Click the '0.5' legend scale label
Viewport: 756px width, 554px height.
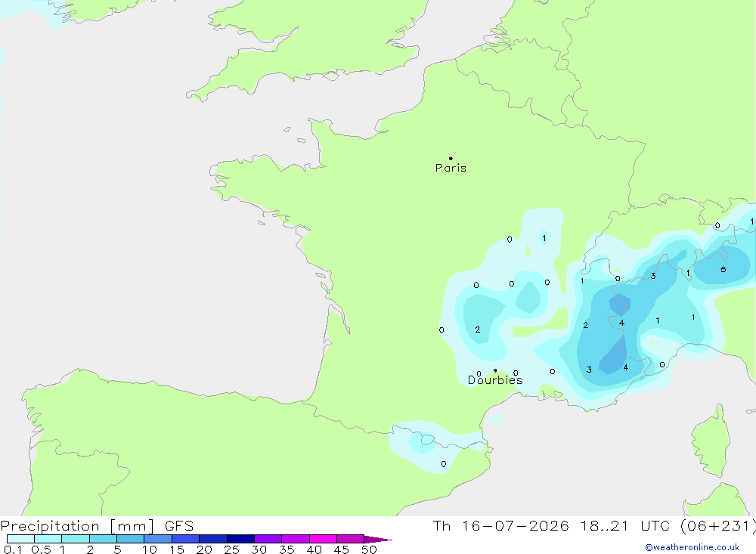[41, 549]
